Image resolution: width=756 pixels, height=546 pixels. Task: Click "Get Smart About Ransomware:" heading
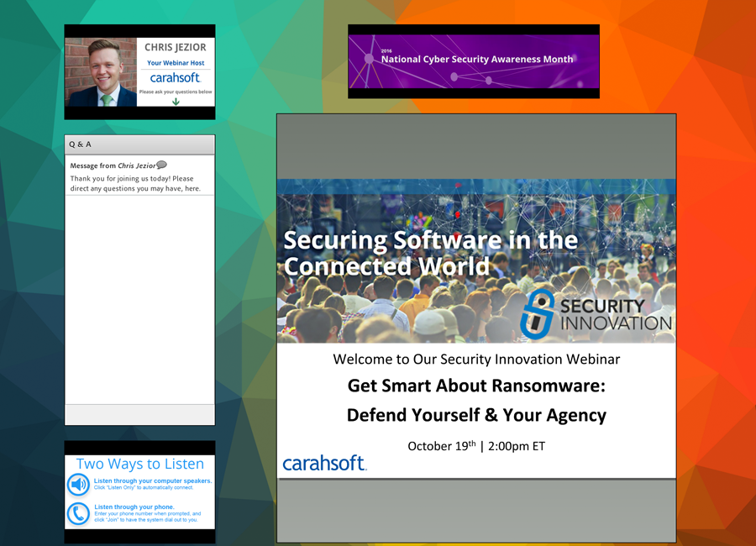click(x=476, y=386)
